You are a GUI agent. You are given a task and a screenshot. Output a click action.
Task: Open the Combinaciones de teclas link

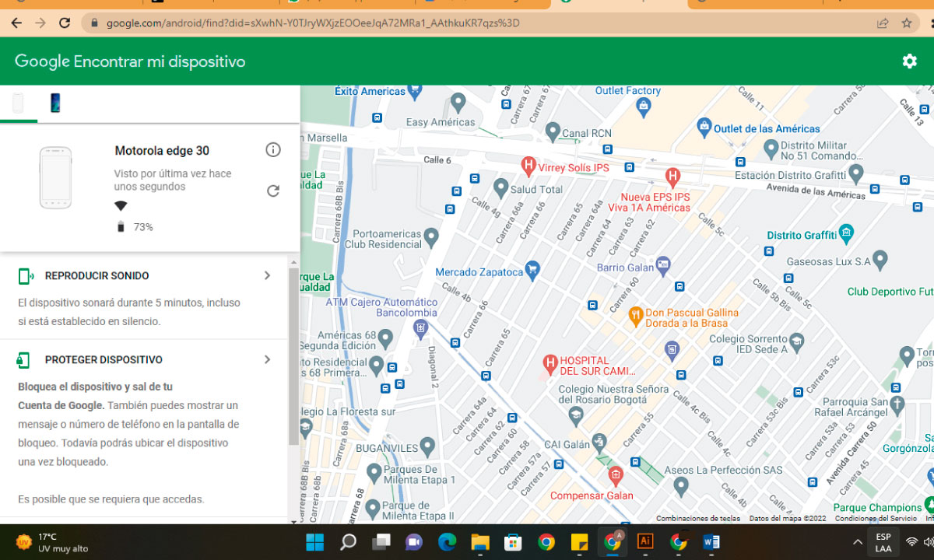[x=698, y=518]
